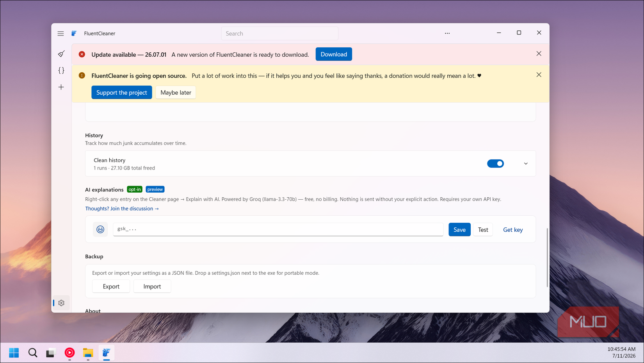This screenshot has height=363, width=644.
Task: Download the new FluentCleaner version
Action: tap(334, 54)
